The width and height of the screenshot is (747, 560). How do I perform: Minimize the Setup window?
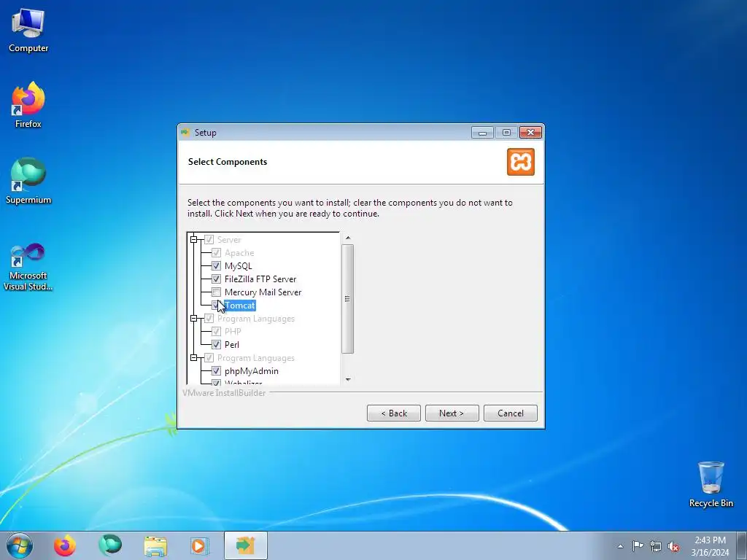[482, 133]
